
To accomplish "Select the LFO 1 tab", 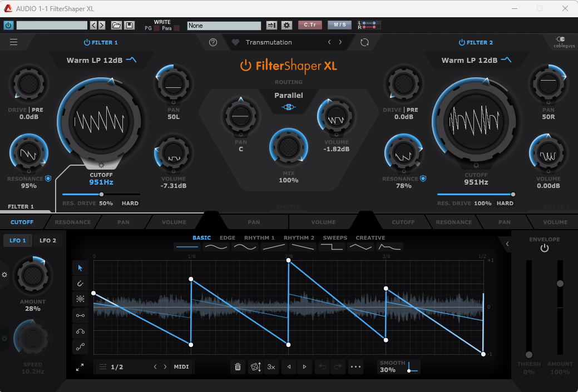I will (x=18, y=241).
